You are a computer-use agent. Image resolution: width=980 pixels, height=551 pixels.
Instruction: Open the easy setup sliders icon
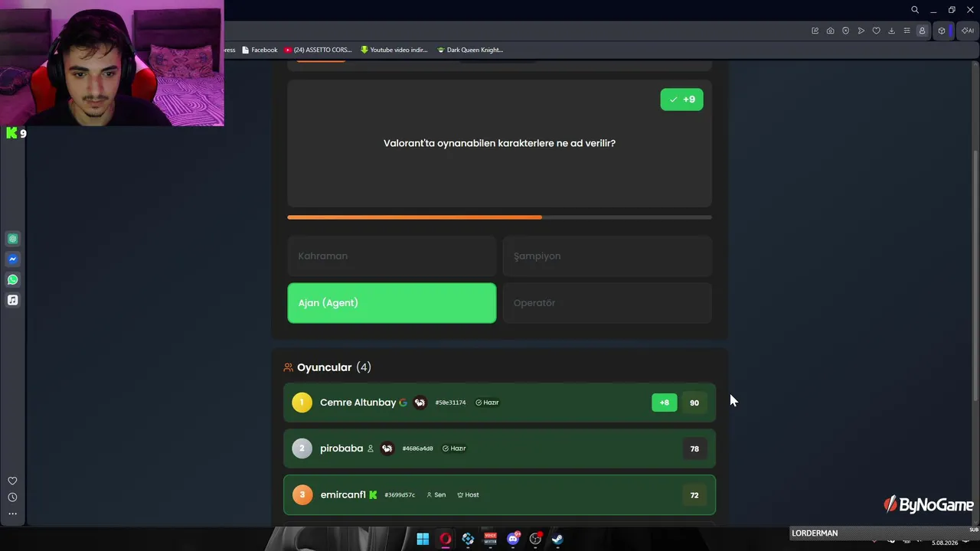pos(906,31)
